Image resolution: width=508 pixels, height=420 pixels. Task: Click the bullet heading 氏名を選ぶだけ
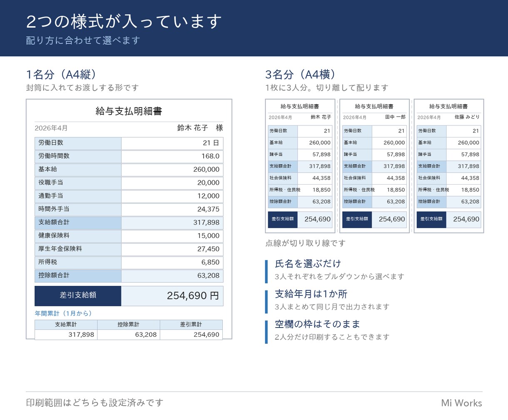tap(308, 264)
